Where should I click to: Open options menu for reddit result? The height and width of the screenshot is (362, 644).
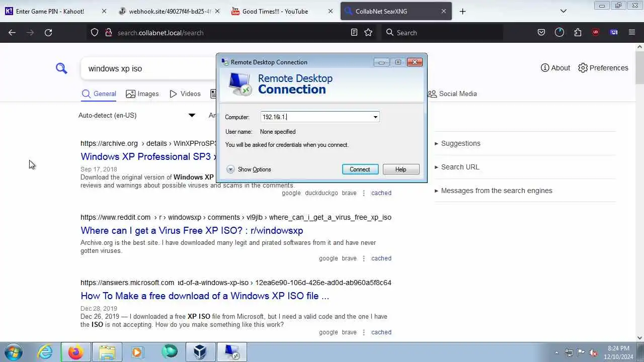(364, 258)
